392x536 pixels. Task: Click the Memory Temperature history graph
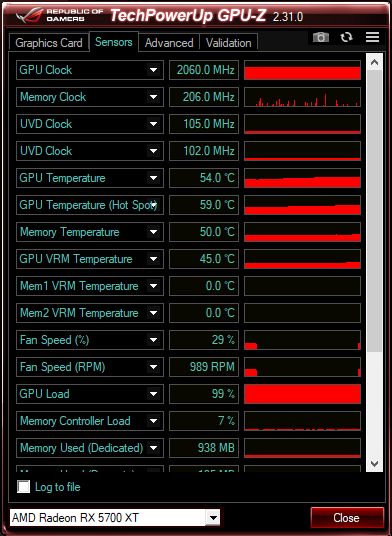302,232
